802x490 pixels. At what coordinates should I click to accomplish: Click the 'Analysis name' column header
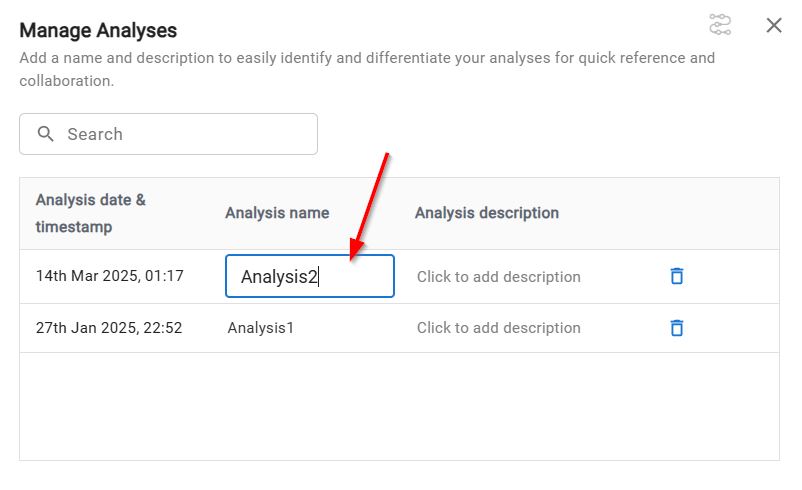click(x=277, y=213)
